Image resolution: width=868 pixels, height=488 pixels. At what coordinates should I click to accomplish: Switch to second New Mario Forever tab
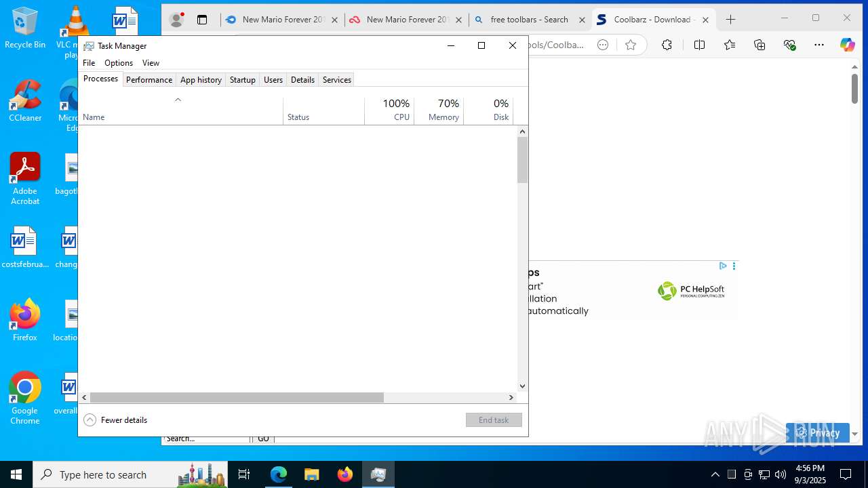(406, 20)
